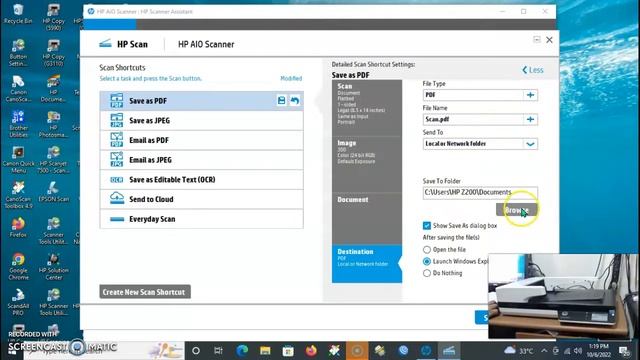
Task: Open Task View on the taskbar
Action: coord(218,351)
